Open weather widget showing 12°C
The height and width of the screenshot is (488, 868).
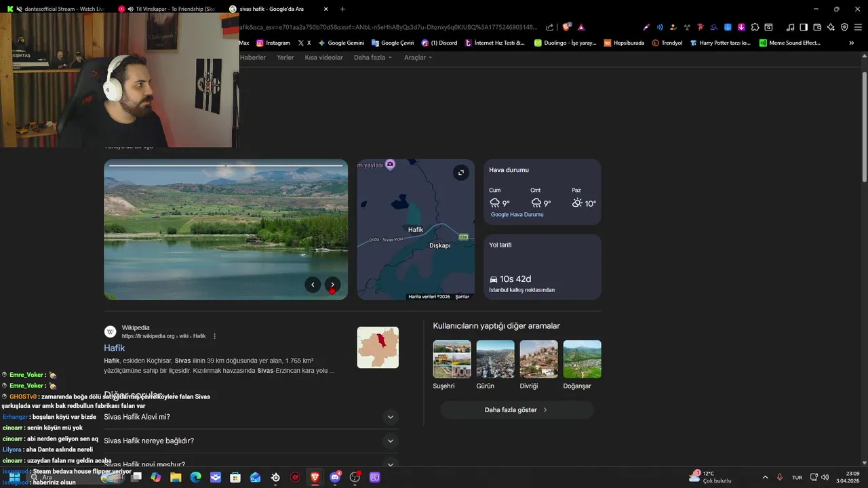point(710,477)
